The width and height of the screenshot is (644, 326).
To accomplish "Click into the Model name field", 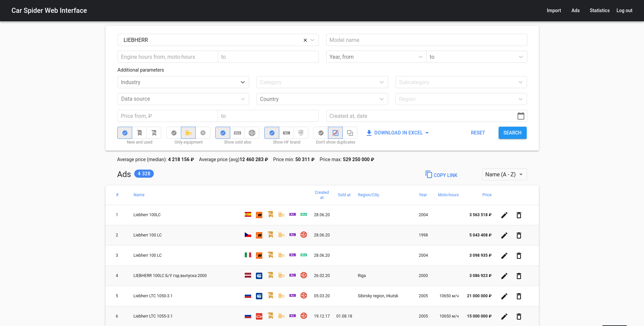I will [426, 40].
